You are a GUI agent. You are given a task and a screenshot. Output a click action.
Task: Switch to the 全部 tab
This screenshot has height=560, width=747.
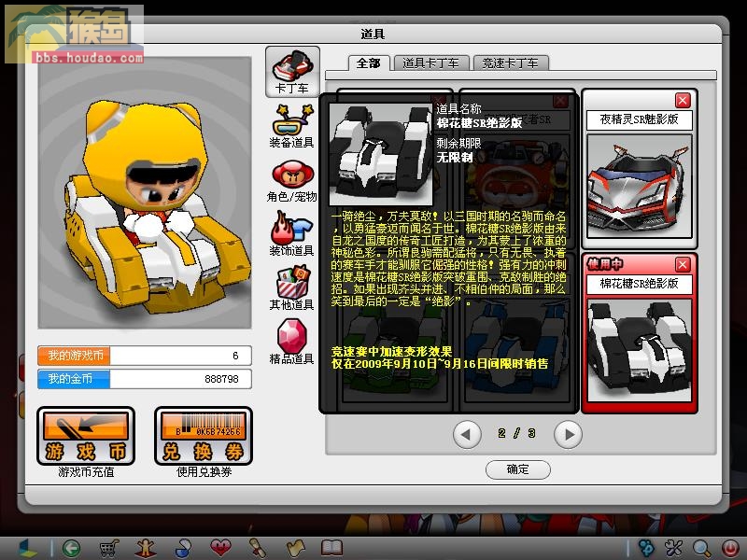(x=369, y=63)
